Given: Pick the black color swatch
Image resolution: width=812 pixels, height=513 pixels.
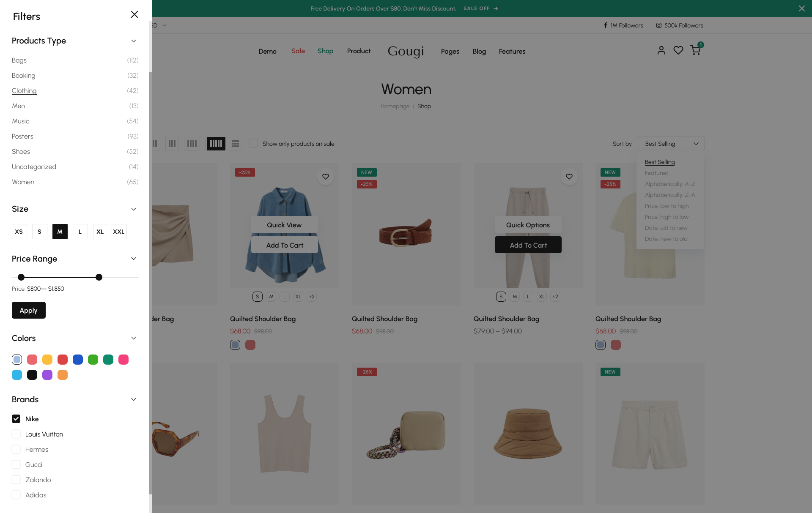Looking at the screenshot, I should click(32, 375).
